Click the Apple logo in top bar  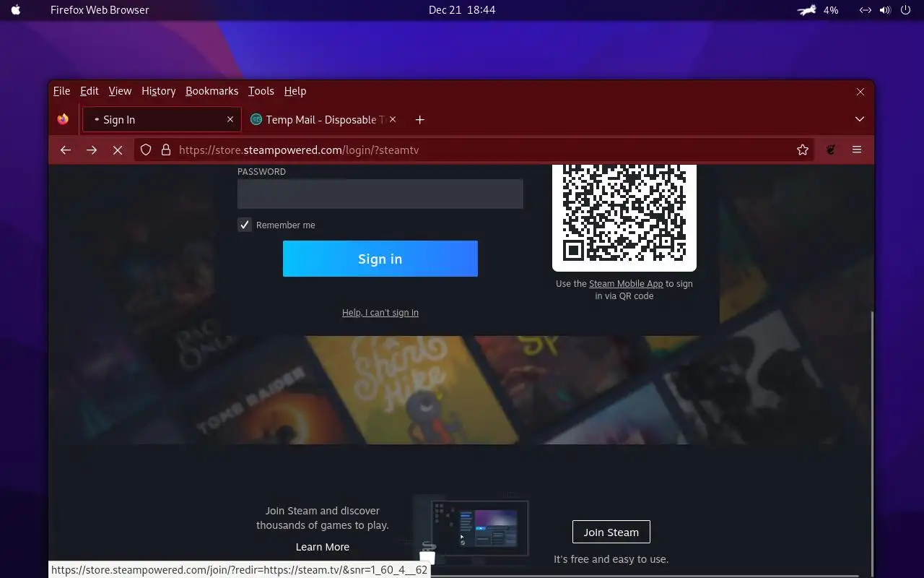[17, 10]
